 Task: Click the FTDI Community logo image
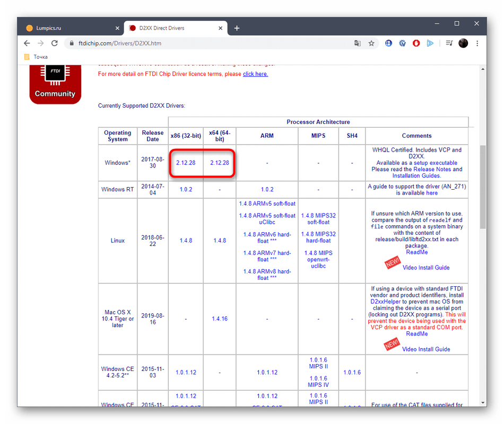pyautogui.click(x=55, y=82)
